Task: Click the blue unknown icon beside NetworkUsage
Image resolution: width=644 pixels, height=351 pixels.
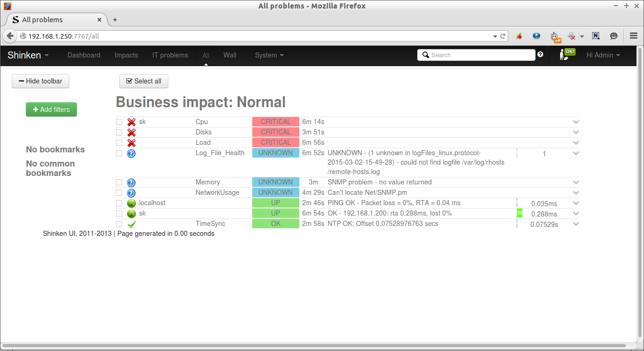Action: [x=132, y=193]
